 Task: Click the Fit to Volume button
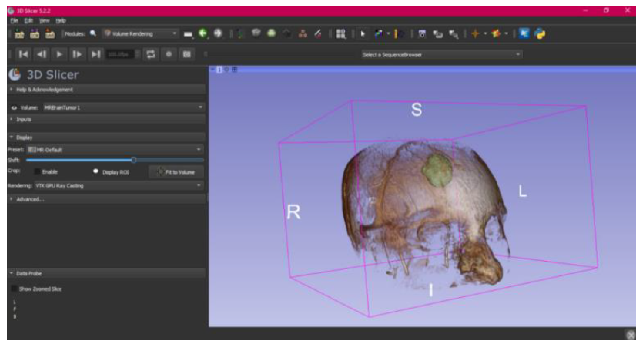[x=177, y=172]
